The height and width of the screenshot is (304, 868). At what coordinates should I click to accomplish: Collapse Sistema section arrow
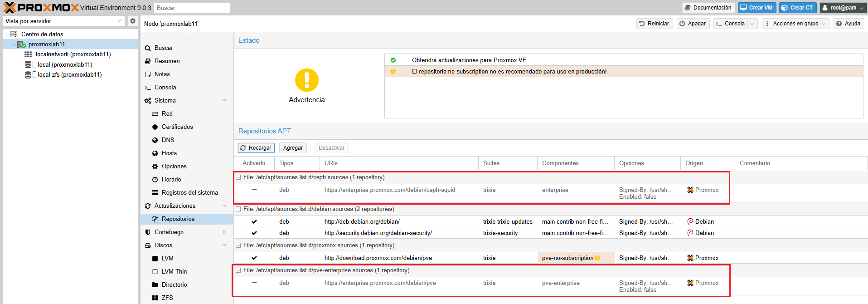coord(224,101)
